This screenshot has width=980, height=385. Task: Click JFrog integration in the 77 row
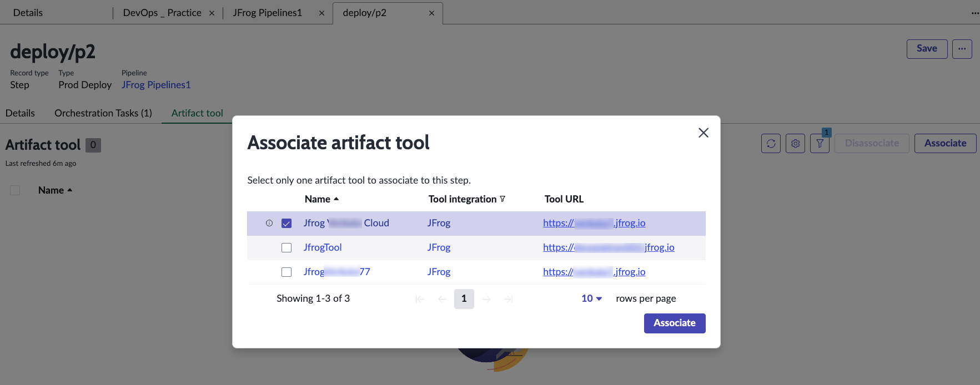[x=439, y=272]
